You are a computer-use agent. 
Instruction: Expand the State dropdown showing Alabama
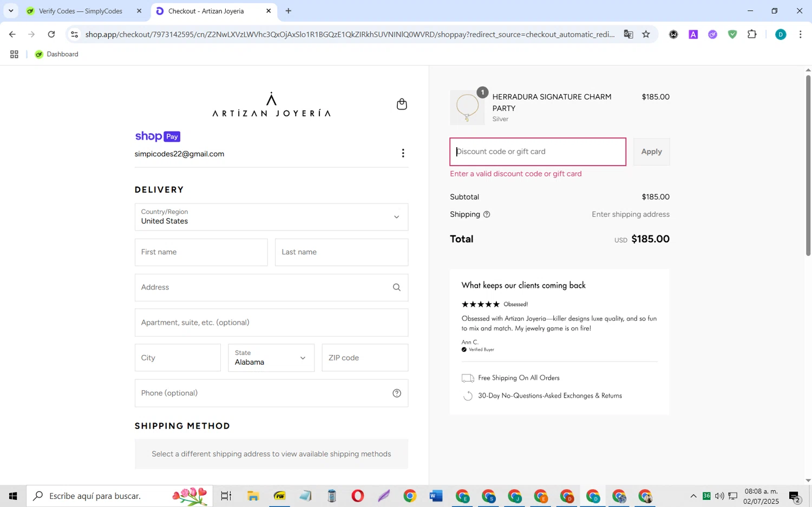pyautogui.click(x=271, y=358)
